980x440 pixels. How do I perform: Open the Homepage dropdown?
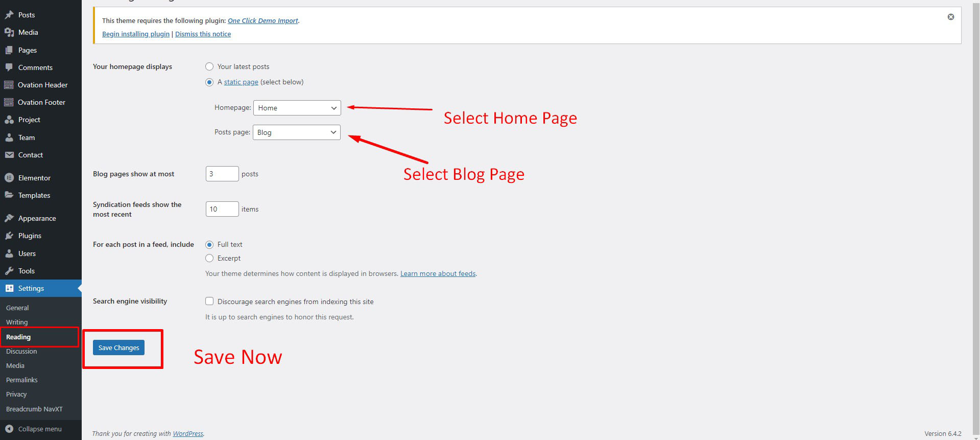point(297,108)
